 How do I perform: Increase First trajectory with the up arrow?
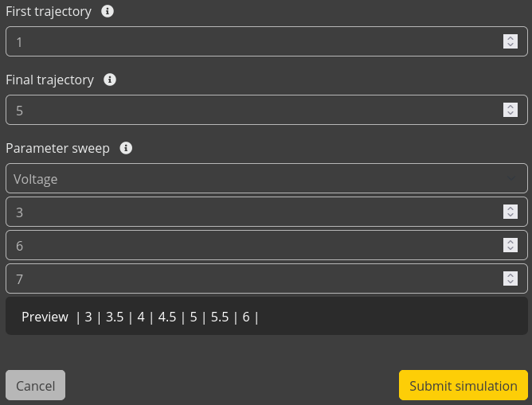[x=510, y=38]
